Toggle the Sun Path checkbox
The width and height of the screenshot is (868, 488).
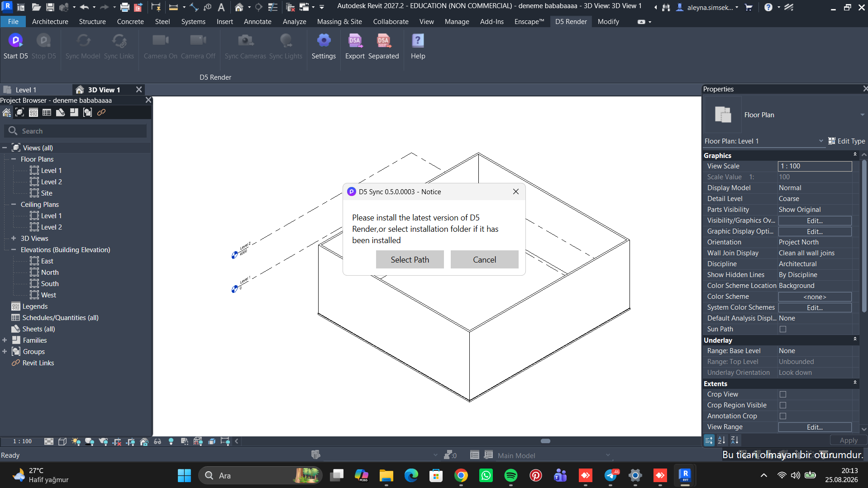pyautogui.click(x=783, y=329)
